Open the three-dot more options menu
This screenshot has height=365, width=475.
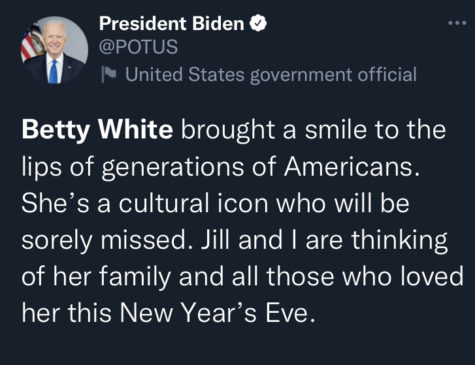[x=457, y=23]
